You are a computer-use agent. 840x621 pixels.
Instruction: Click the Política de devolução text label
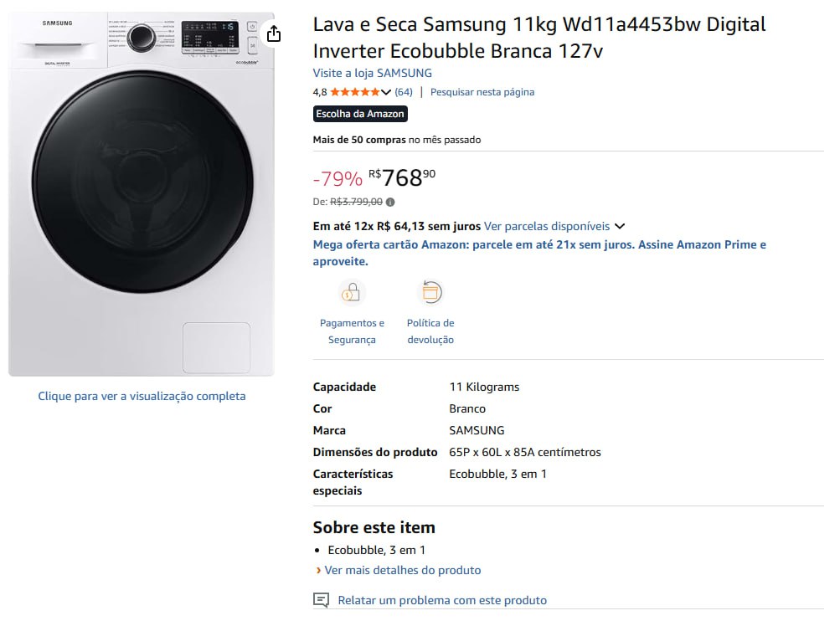[x=430, y=331]
